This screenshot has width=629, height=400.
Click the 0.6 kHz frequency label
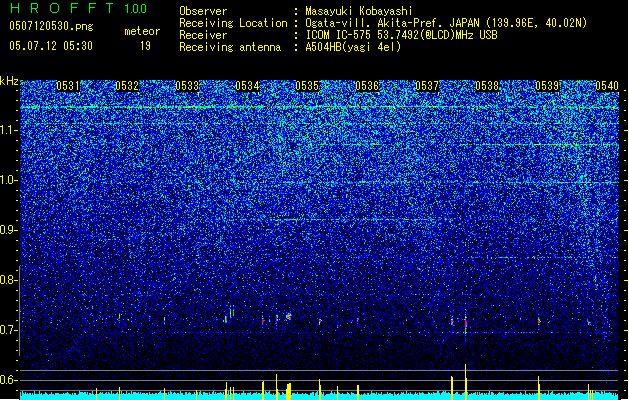(x=8, y=380)
